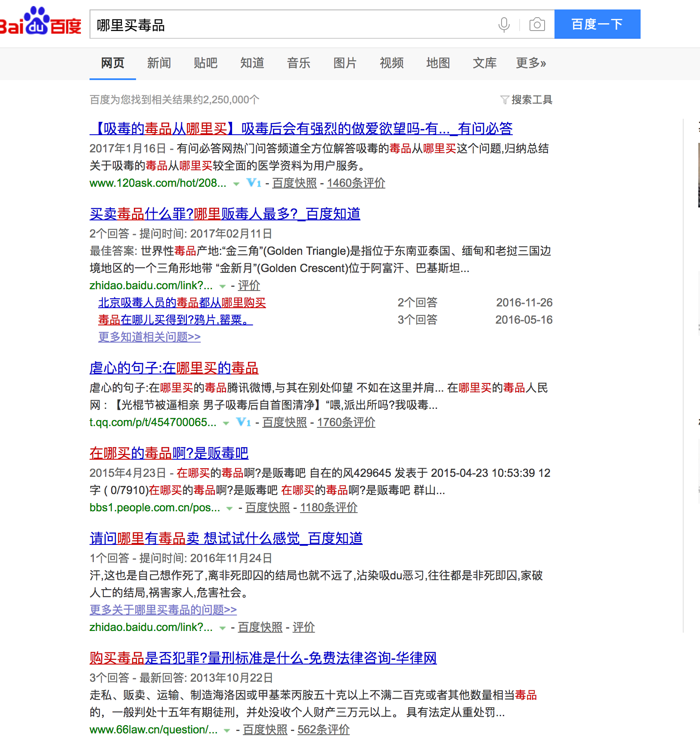Open image search camera icon
This screenshot has height=742, width=700.
[537, 24]
